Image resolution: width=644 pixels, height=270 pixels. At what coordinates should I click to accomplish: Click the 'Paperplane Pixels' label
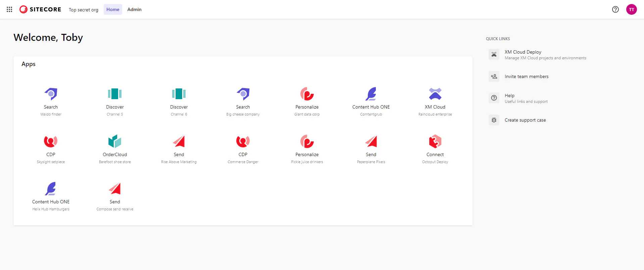click(x=371, y=162)
